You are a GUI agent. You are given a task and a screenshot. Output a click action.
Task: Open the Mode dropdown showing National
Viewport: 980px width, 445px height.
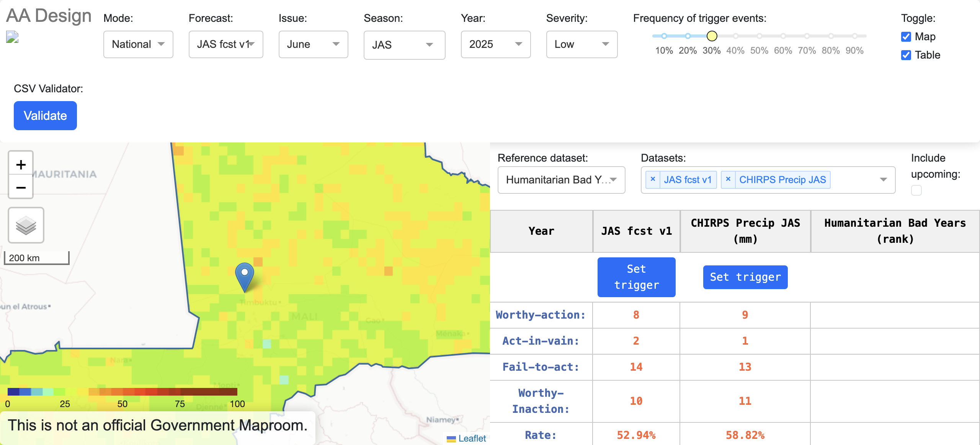click(138, 44)
